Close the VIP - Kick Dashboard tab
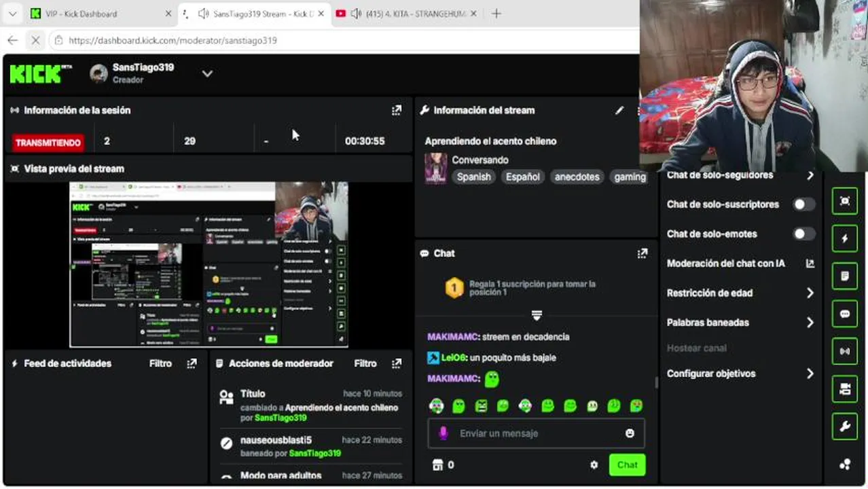 (x=168, y=14)
